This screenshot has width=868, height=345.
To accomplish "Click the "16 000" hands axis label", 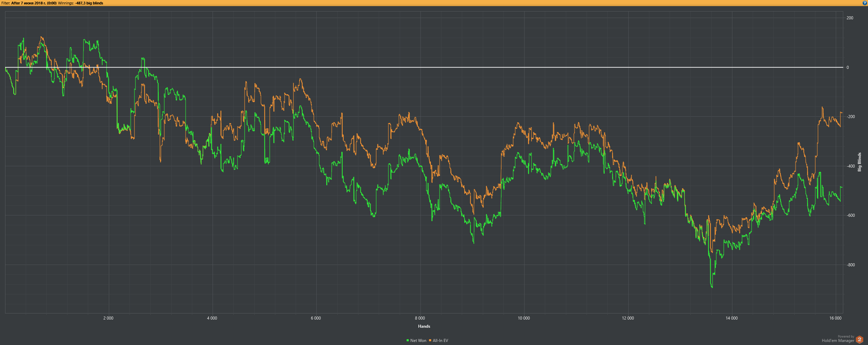I will [x=835, y=318].
